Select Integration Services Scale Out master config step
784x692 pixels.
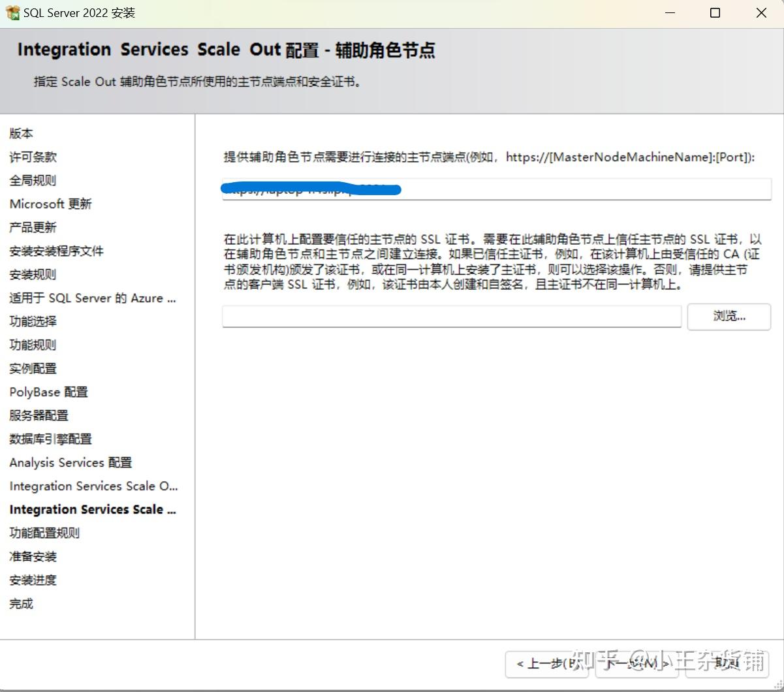[x=93, y=486]
